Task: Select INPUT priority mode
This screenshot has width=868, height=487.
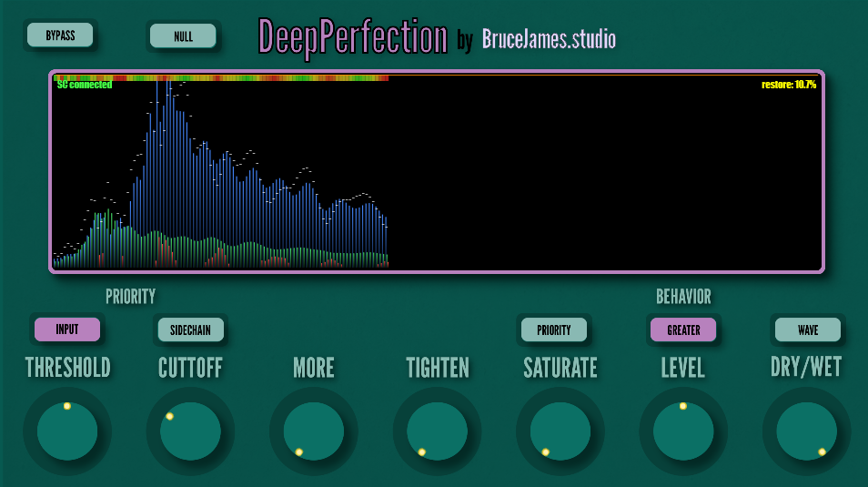Action: pyautogui.click(x=67, y=330)
